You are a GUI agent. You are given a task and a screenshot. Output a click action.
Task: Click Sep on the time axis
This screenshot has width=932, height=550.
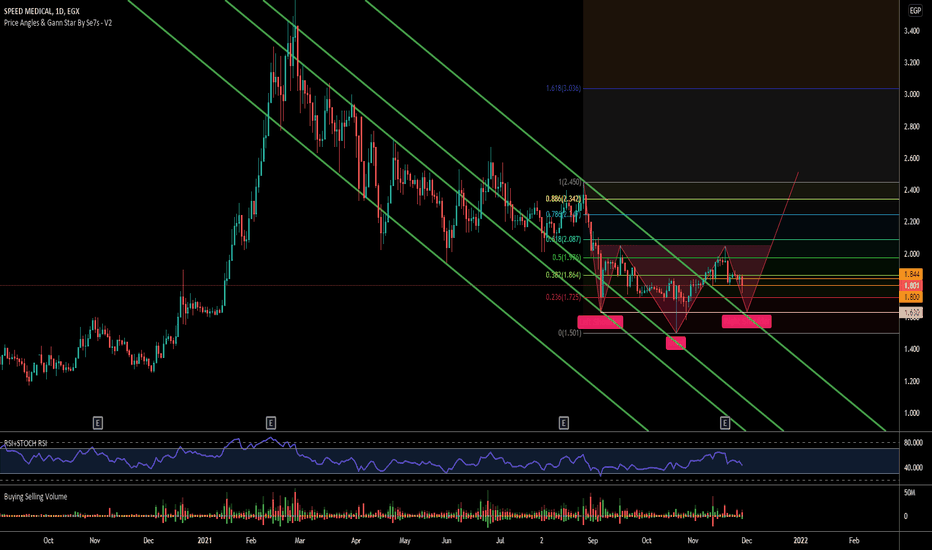click(593, 540)
